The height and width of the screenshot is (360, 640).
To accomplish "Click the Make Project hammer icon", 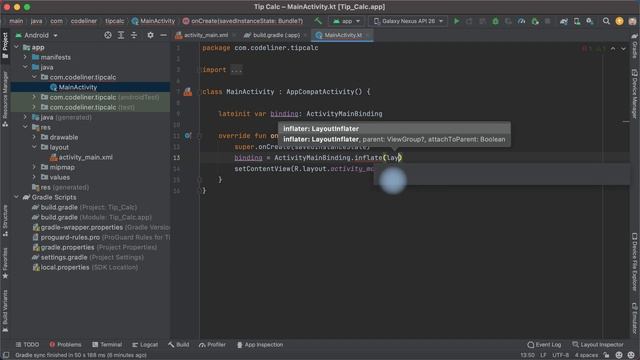I will 318,21.
